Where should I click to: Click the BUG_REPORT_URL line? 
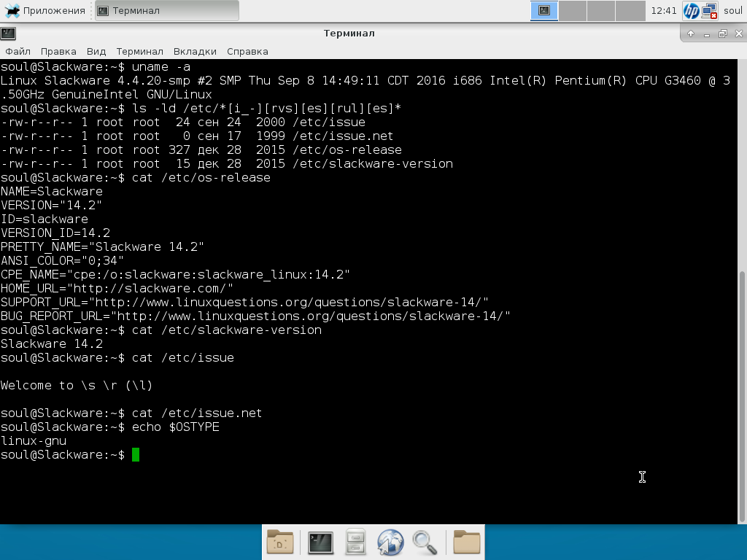coord(256,316)
